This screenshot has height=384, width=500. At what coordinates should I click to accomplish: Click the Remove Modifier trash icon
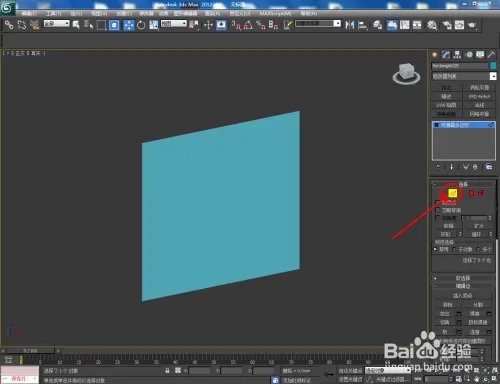475,167
